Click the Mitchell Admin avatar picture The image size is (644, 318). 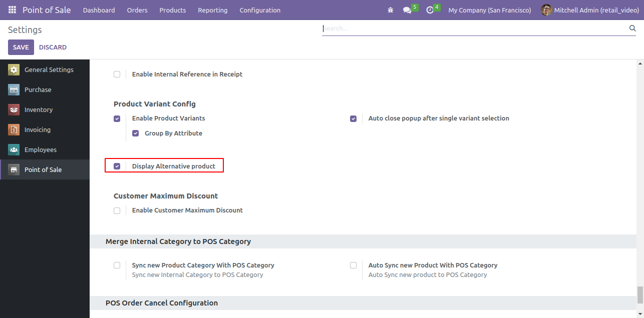coord(546,10)
